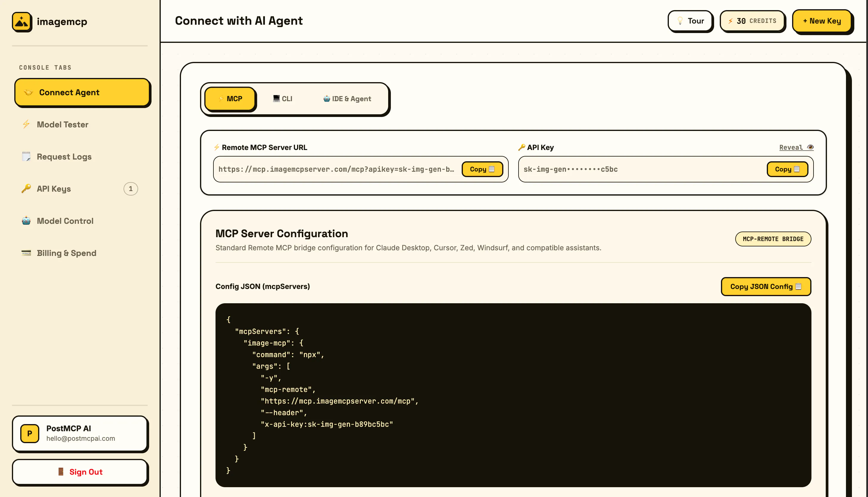Viewport: 868px width, 497px height.
Task: Click the "image-mcp" line in JSON code
Action: pos(273,343)
